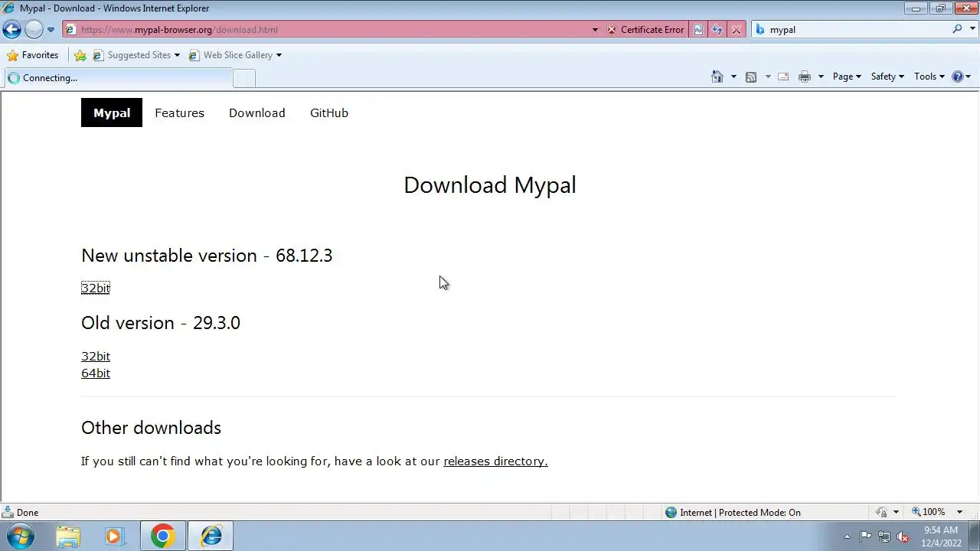The width and height of the screenshot is (980, 551).
Task: Expand the address bar autocomplete dropdown arrow
Action: pyautogui.click(x=595, y=30)
